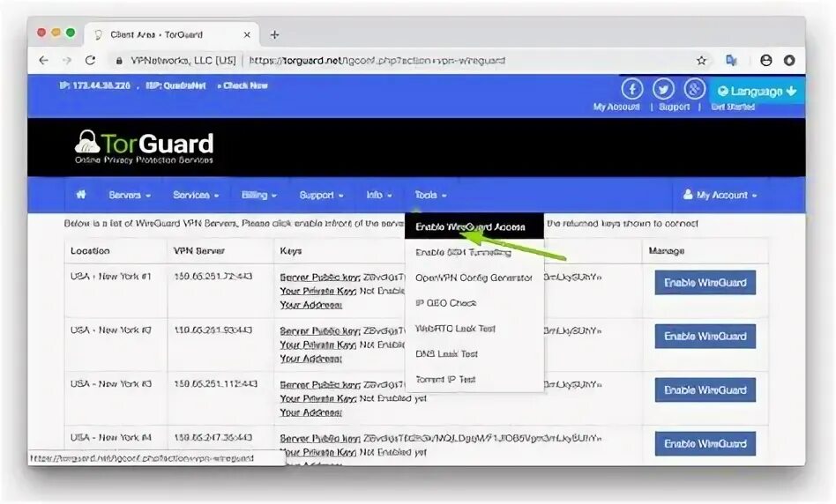
Task: Click the ISP: QuadraNet text
Action: pos(175,85)
